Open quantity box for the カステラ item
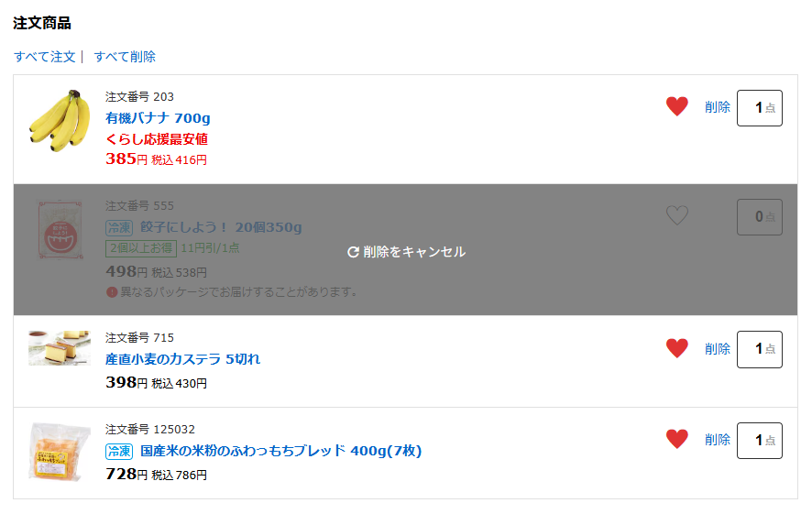The image size is (812, 514). (759, 349)
